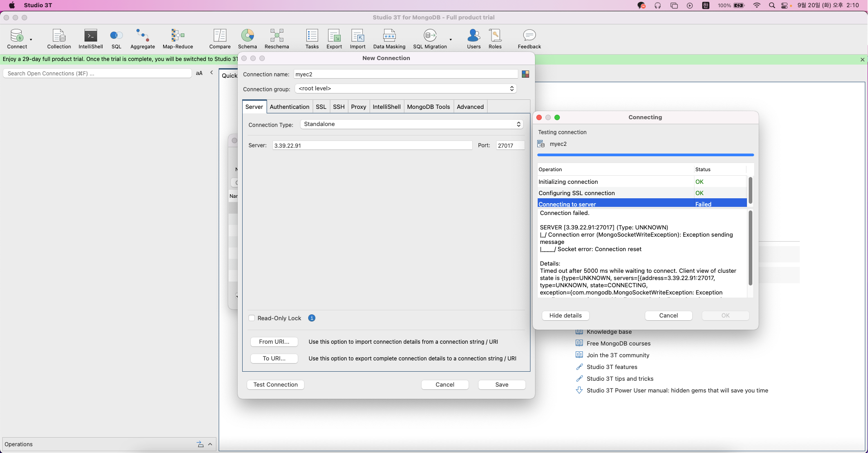Switch to the Advanced tab
The height and width of the screenshot is (453, 868).
tap(470, 107)
